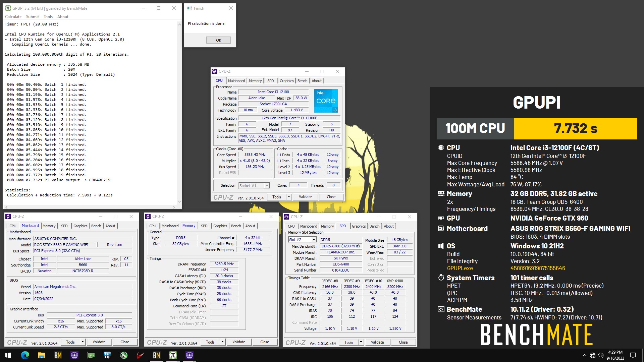The height and width of the screenshot is (362, 644).
Task: Click the Module Manuf. field TEAMGROUP Inc.
Action: tap(341, 252)
